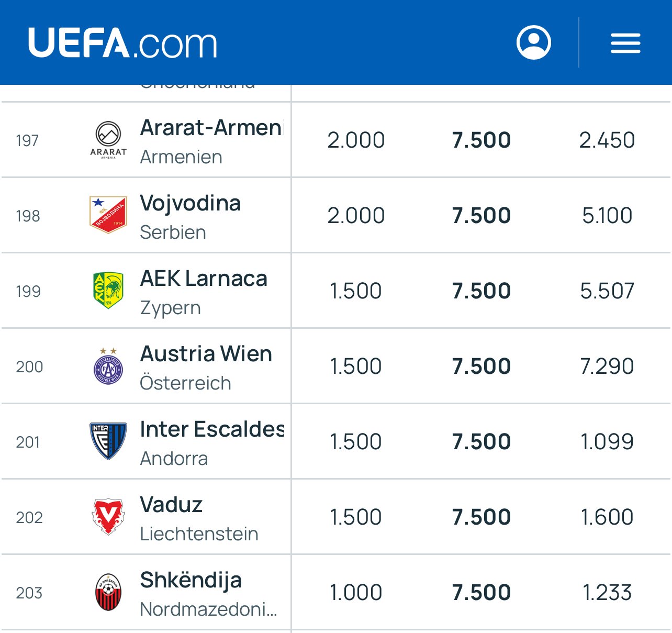Click the UEFA.com logo
The image size is (672, 633).
pos(122,43)
